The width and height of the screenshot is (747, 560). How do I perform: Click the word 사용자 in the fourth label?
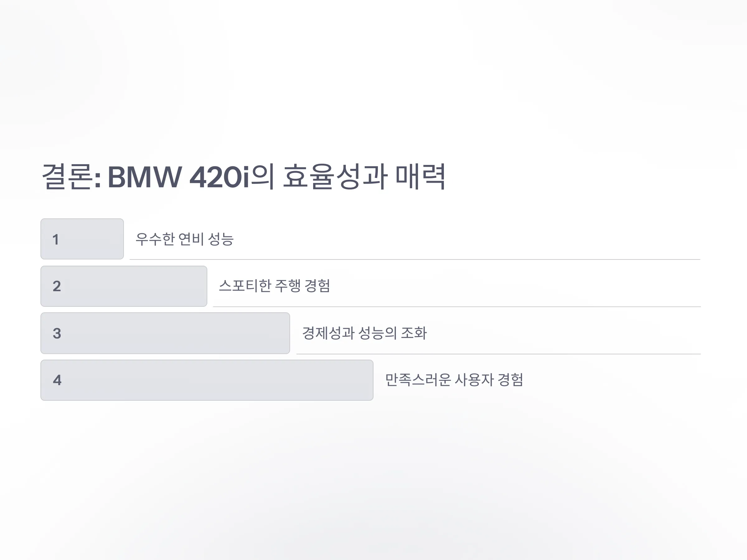pos(474,380)
